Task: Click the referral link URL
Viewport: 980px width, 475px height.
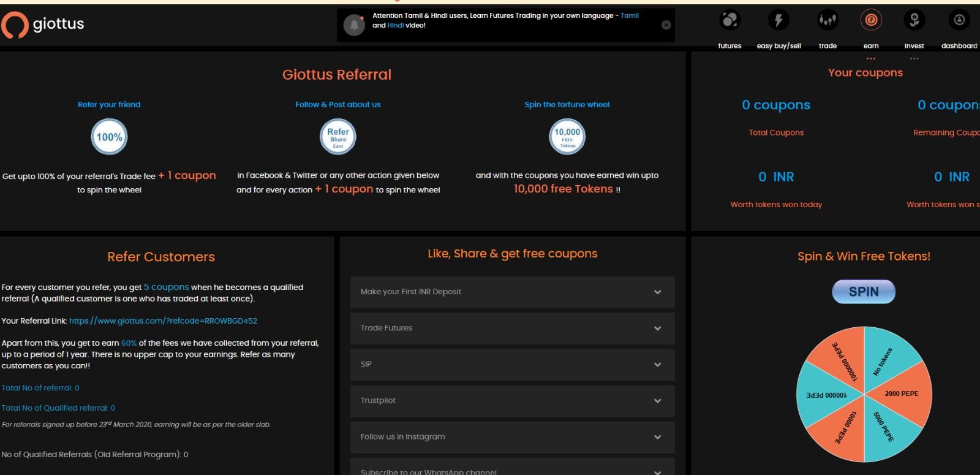Action: 163,321
